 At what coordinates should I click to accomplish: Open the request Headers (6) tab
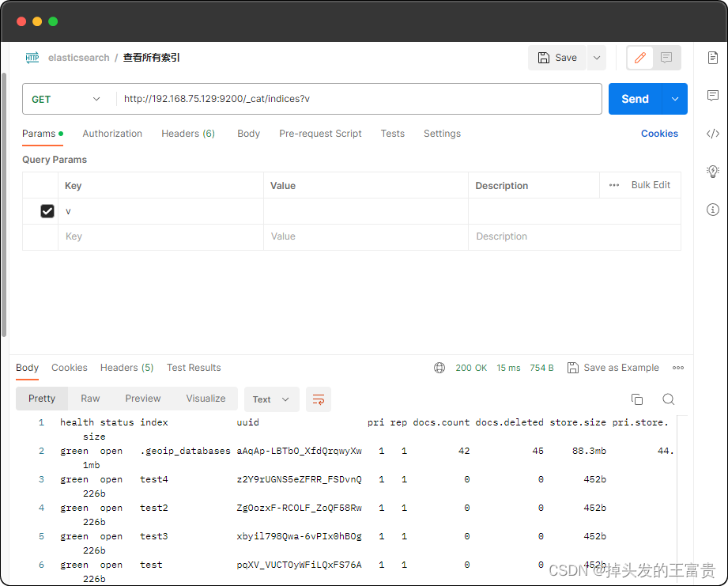point(188,134)
